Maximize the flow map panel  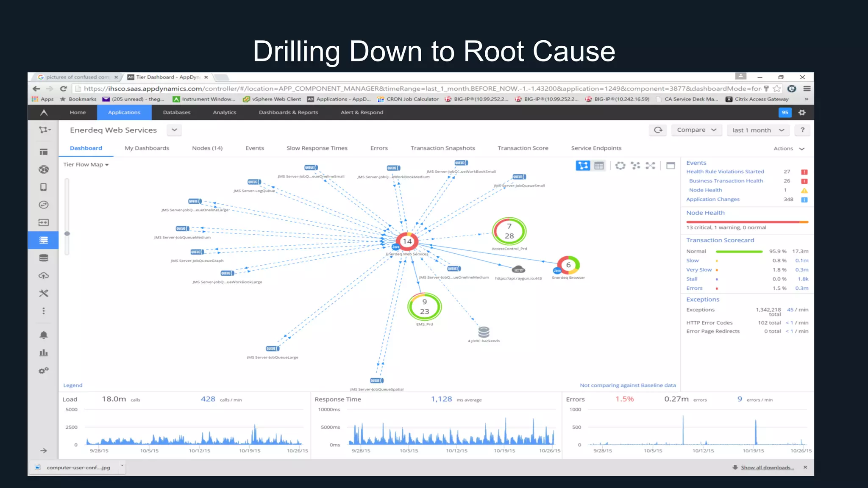(x=670, y=166)
